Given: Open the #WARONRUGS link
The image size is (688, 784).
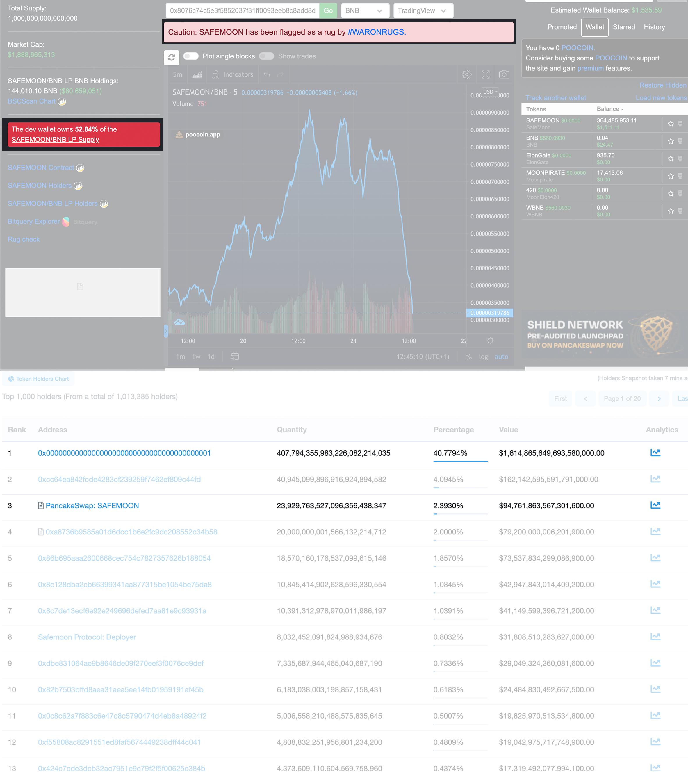Looking at the screenshot, I should tap(376, 32).
